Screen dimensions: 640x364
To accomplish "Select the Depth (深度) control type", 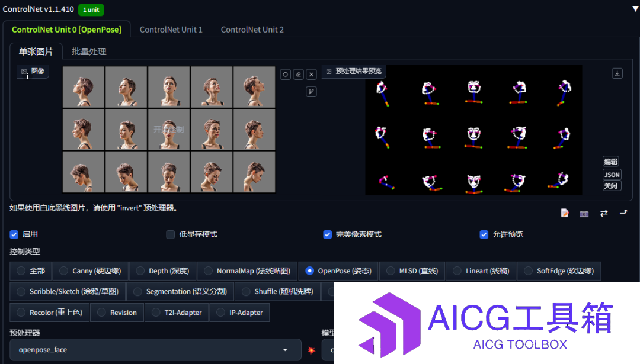I will point(162,271).
